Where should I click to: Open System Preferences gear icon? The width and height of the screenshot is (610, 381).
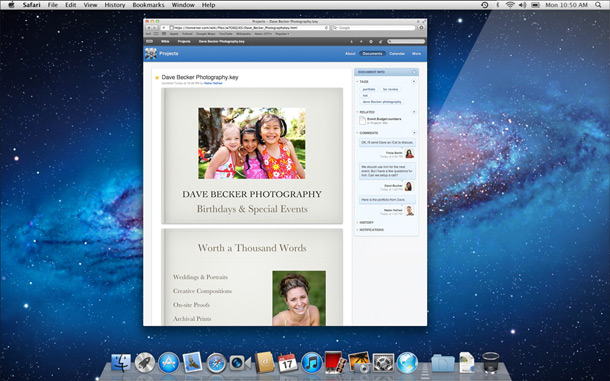tap(383, 363)
